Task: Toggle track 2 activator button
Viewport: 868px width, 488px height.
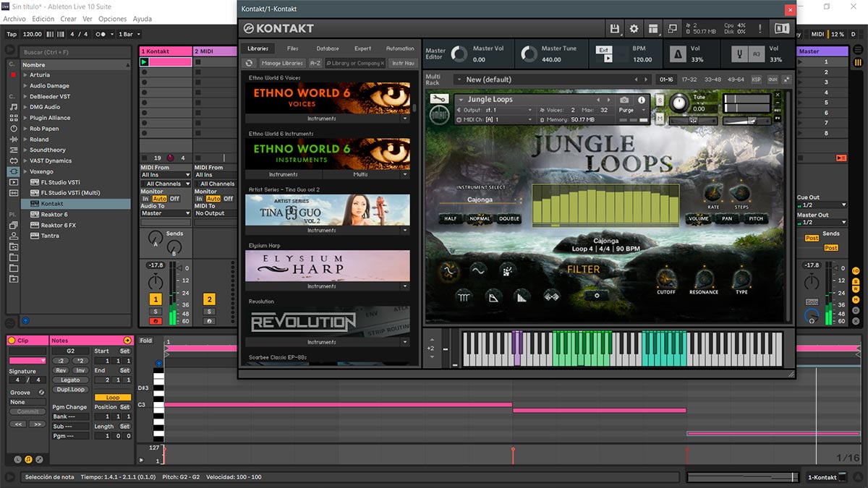Action: click(x=209, y=299)
